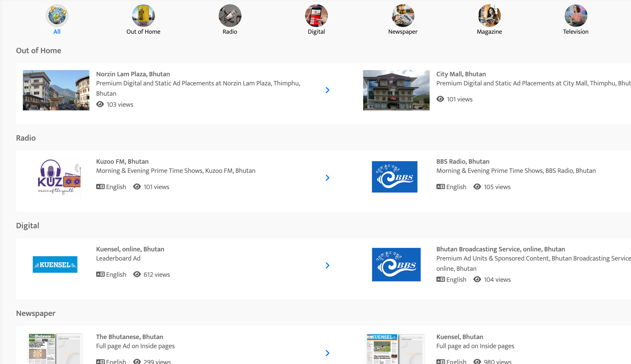Open Kuzoo FM listing chevron arrow
This screenshot has height=364, width=631.
[x=327, y=178]
